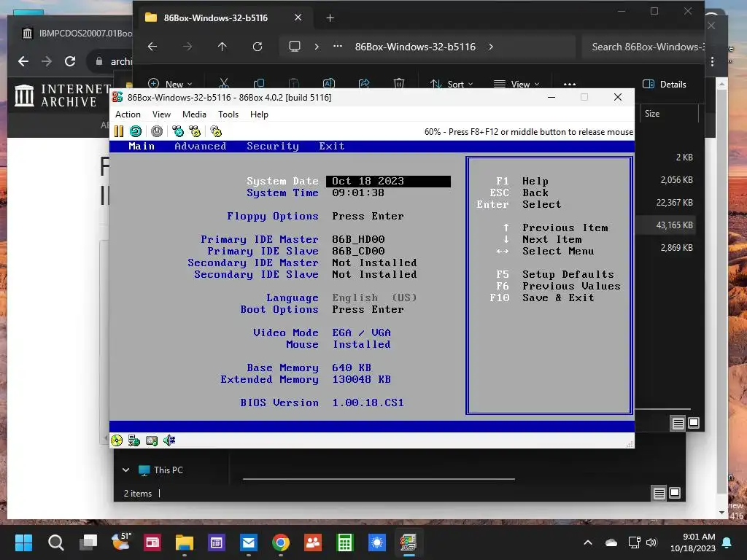Go up one folder in File Explorer
The height and width of the screenshot is (560, 747).
[x=222, y=47]
